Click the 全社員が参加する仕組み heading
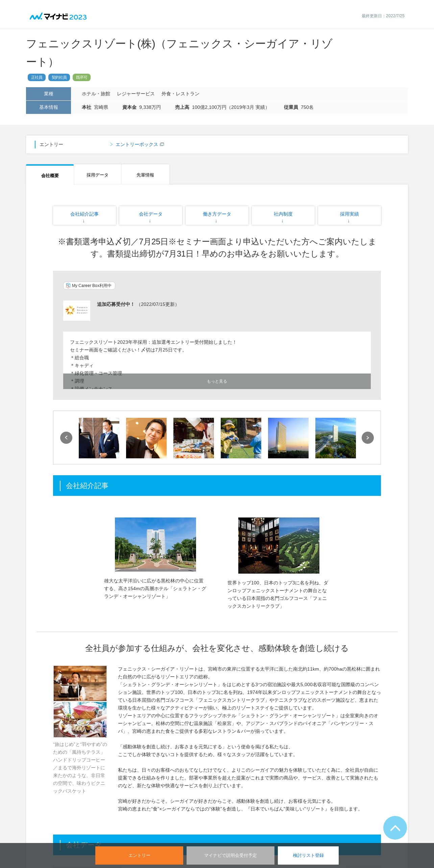Screen dimensions: 434x868 tap(217, 648)
